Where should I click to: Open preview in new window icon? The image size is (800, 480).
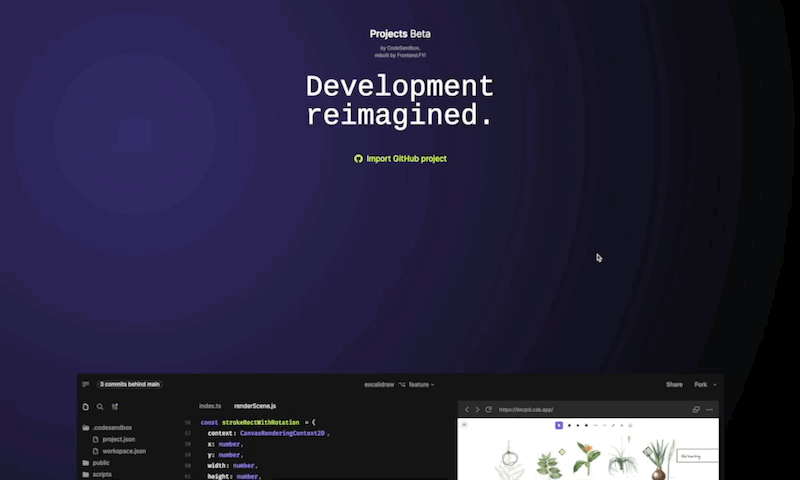click(696, 409)
